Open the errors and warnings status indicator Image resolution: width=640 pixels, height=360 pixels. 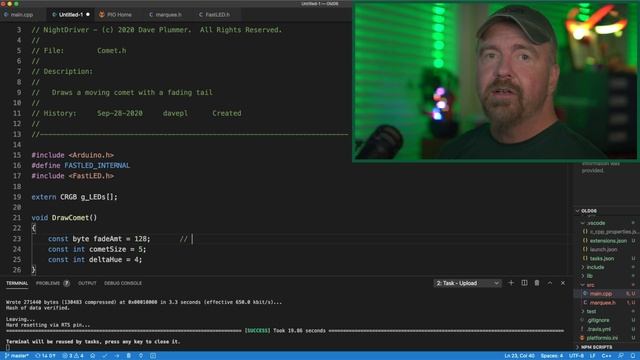[x=73, y=356]
